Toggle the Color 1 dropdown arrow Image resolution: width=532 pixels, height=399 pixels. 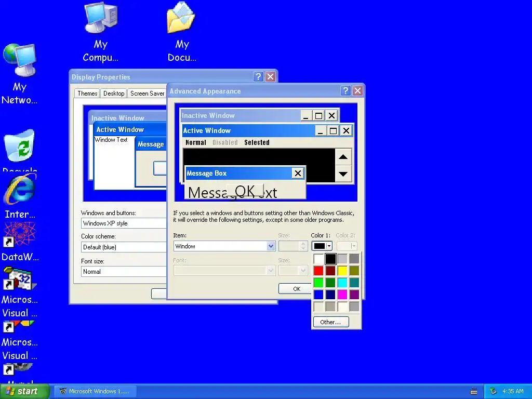[329, 246]
